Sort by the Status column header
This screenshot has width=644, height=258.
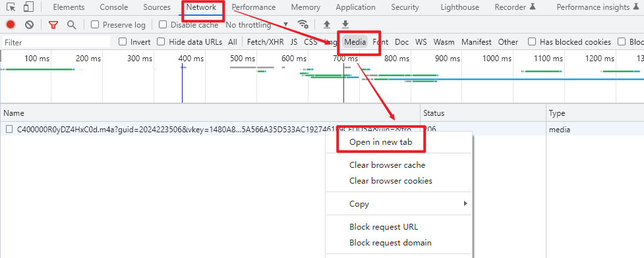point(483,113)
